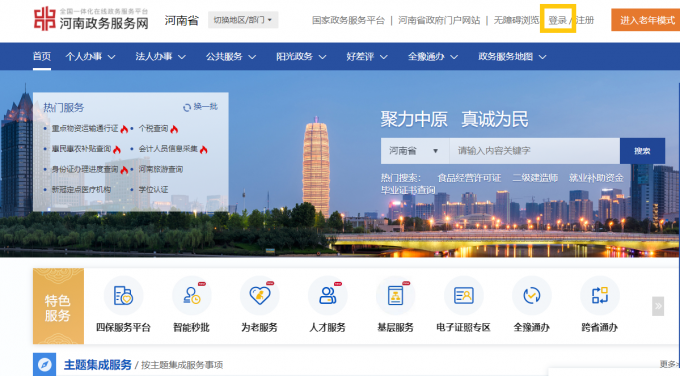Click hot search 食品经营许可证
Screen dimensions: 680x376
click(469, 178)
